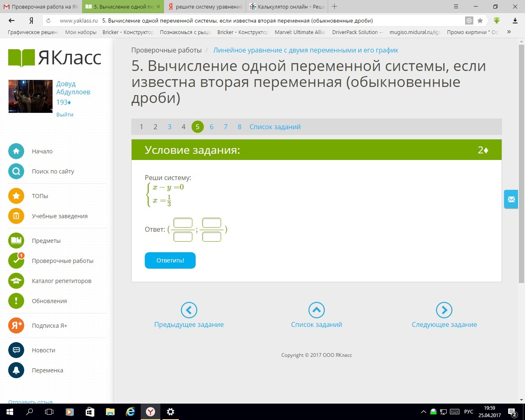Go to task number 8
This screenshot has width=525, height=420.
(240, 127)
